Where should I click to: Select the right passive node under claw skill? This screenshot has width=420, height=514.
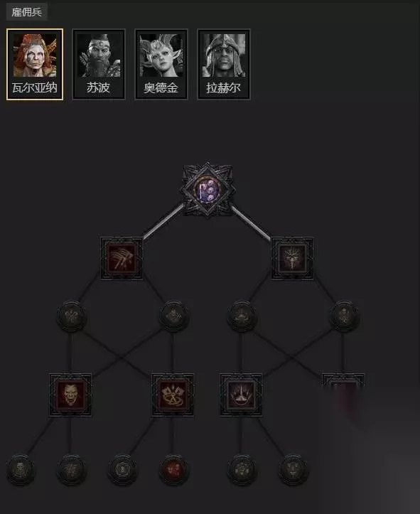(174, 316)
